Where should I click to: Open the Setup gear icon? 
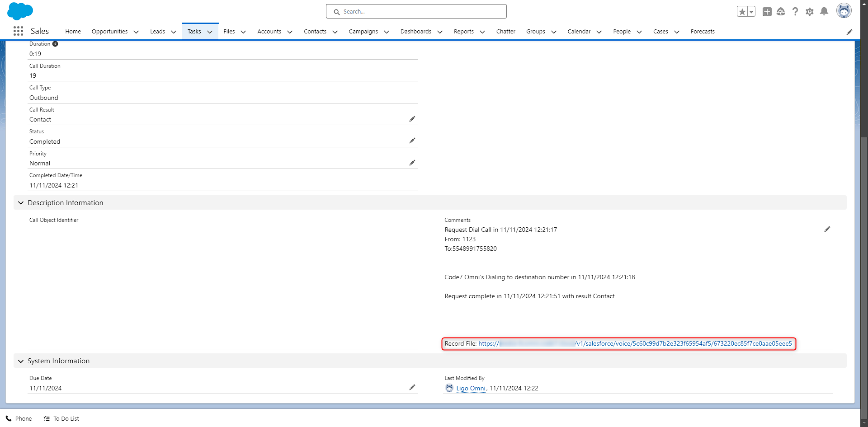[x=810, y=12]
